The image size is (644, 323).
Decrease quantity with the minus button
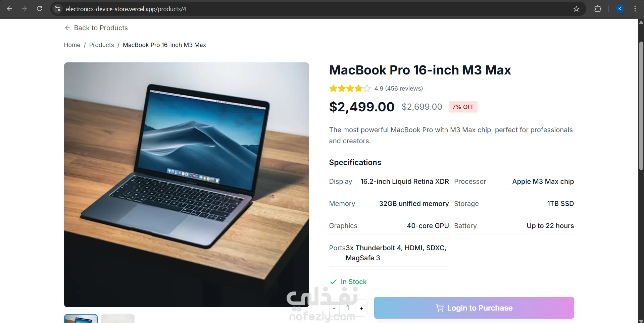[334, 308]
